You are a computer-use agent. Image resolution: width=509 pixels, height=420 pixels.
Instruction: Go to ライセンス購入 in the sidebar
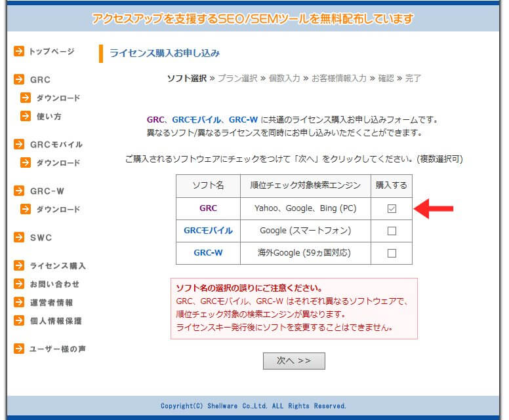(58, 266)
